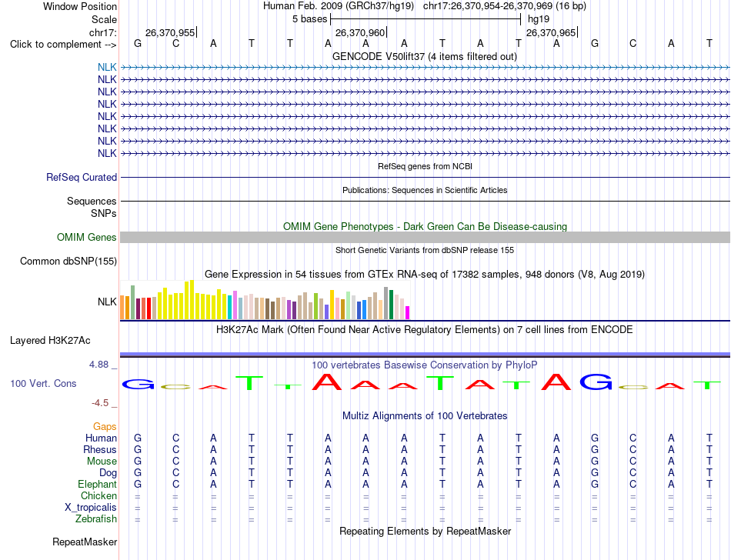This screenshot has height=560, width=731.
Task: Open 'RefSeq genes from NCBI' track title
Action: pos(426,166)
